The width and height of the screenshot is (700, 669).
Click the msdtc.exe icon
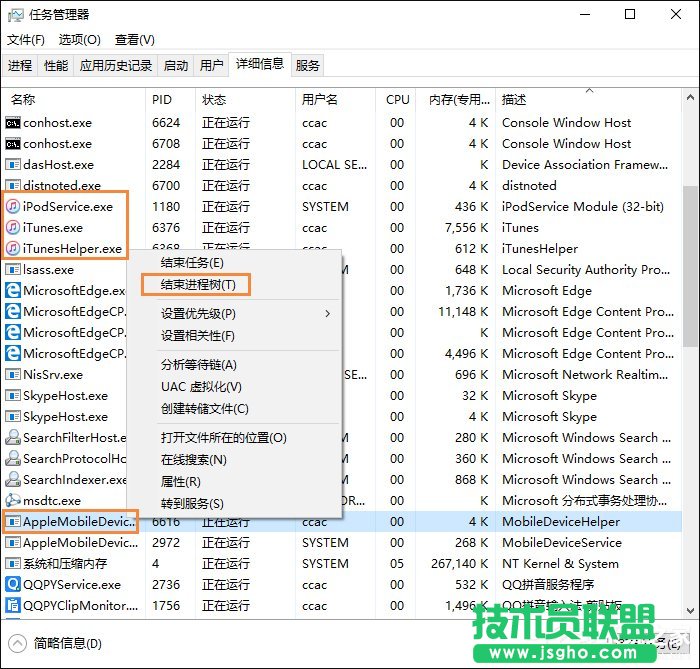12,500
